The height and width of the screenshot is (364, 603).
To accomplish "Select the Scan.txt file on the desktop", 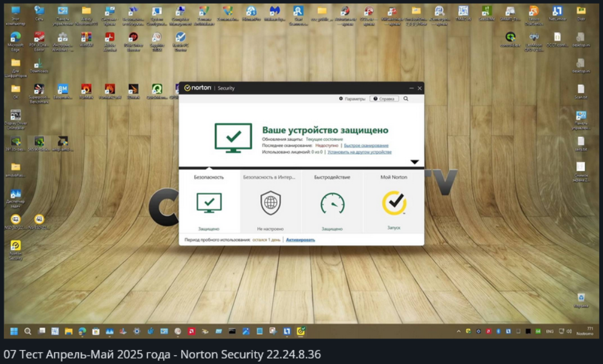I will (581, 92).
